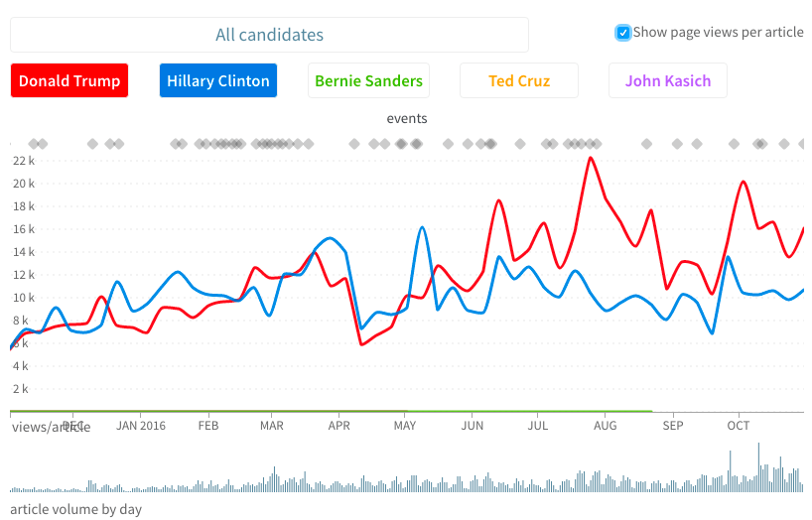Click the All candidates button
The image size is (812, 520).
click(x=269, y=35)
